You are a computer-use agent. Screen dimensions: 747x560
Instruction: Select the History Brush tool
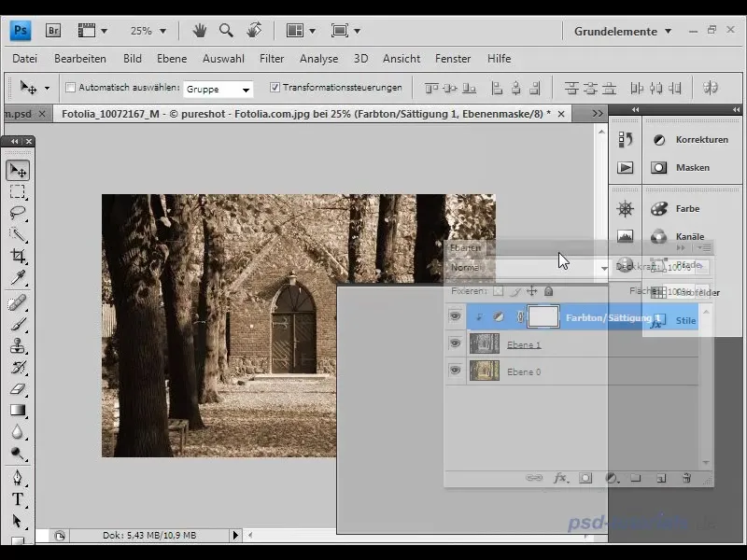coord(18,367)
